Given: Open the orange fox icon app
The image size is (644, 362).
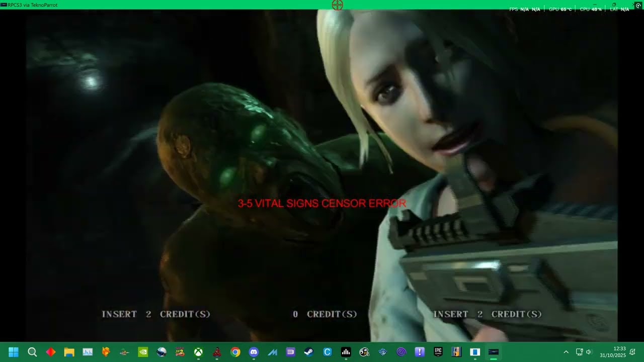Looking at the screenshot, I should pyautogui.click(x=106, y=352).
